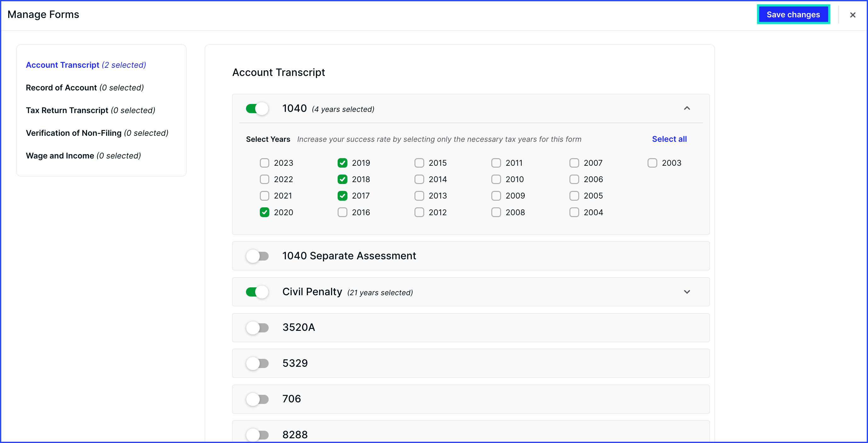
Task: Enable the 3520A toggle
Action: (257, 327)
